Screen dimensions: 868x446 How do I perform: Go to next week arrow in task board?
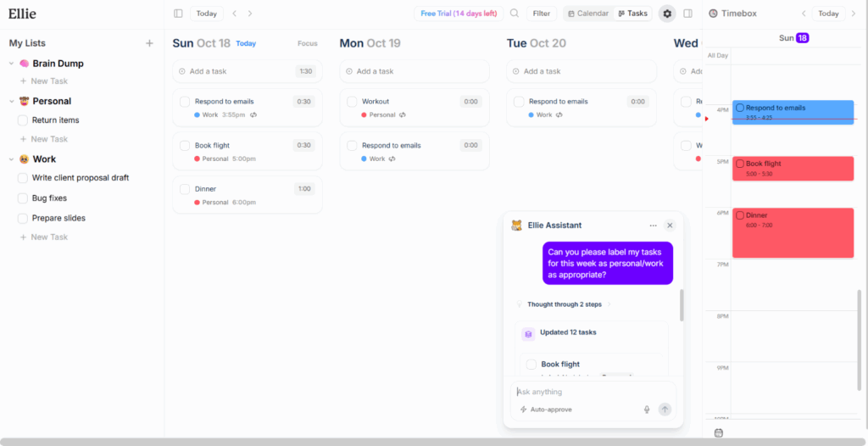(250, 14)
